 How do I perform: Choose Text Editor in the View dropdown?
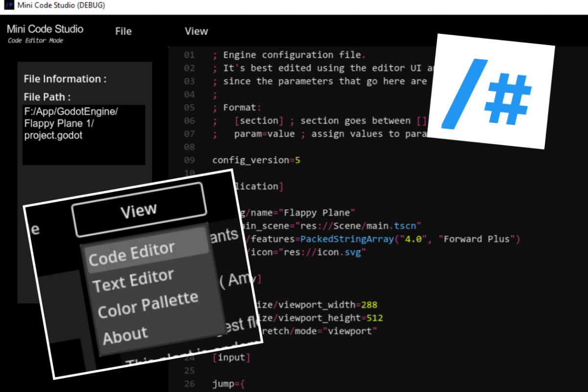(x=133, y=281)
